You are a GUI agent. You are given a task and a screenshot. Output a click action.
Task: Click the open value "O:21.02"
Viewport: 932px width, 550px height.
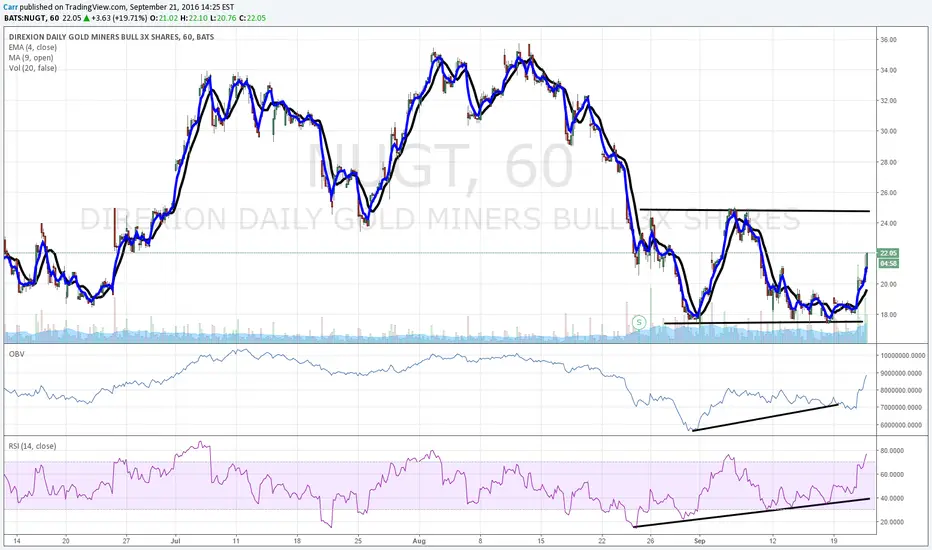(x=163, y=18)
